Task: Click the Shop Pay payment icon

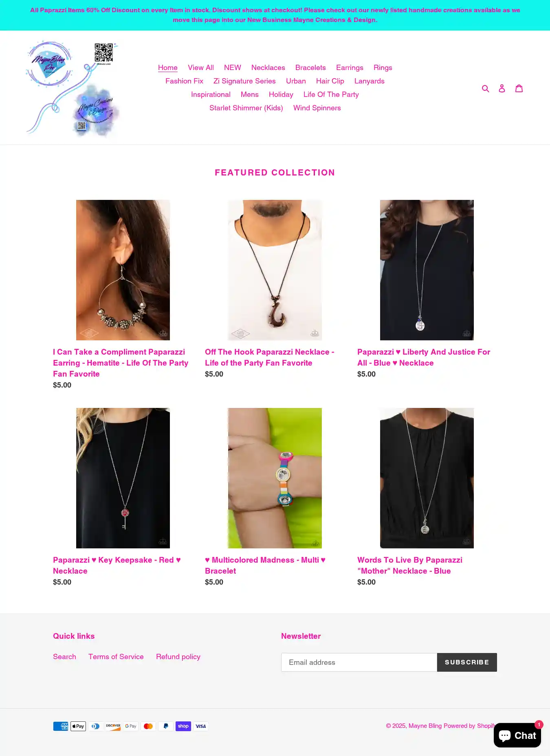Action: (183, 726)
